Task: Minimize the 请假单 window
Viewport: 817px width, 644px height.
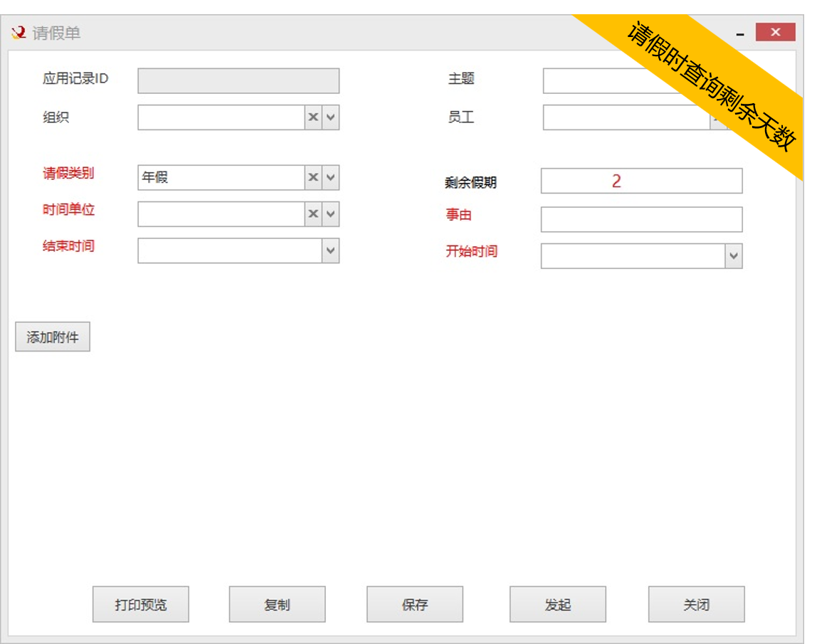Action: coord(741,33)
